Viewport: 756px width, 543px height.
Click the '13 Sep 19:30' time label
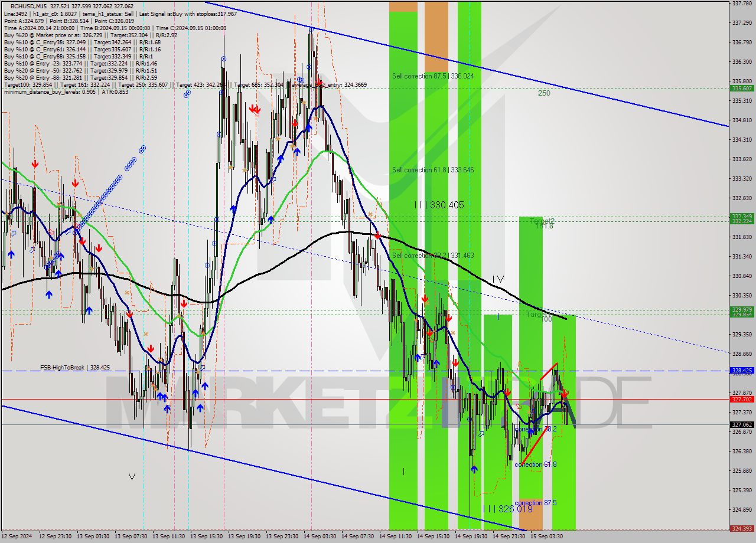[x=245, y=537]
